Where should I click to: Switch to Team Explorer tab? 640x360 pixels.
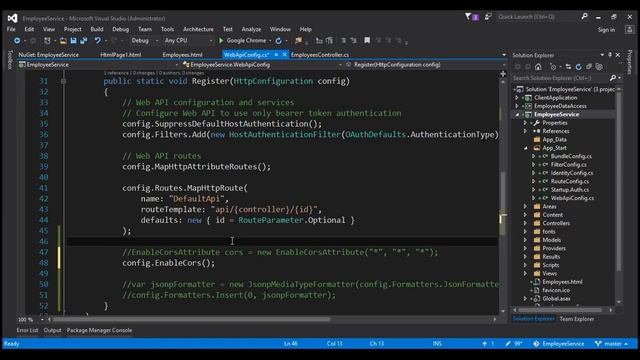click(576, 319)
